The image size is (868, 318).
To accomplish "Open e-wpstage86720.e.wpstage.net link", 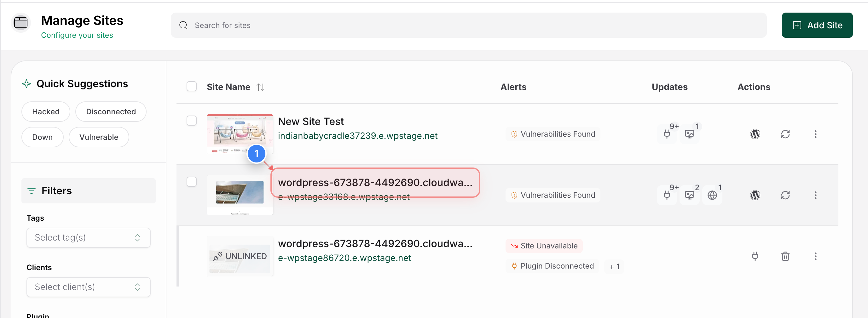I will pos(344,258).
